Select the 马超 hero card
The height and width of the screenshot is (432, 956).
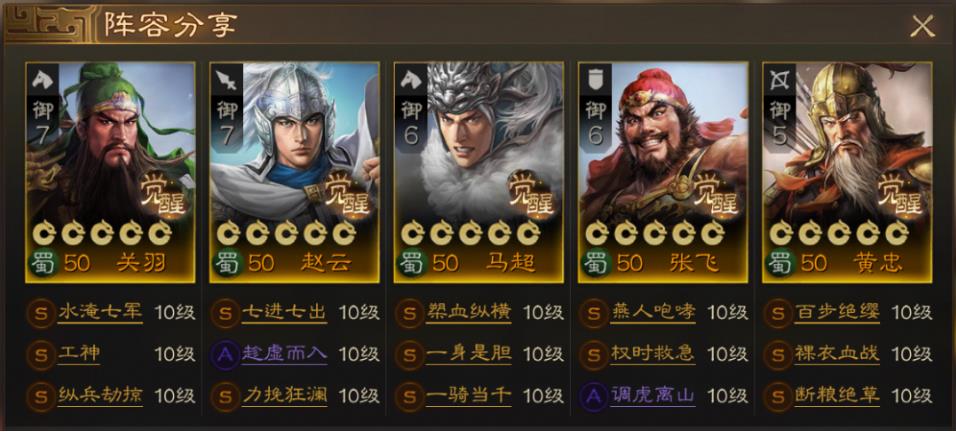[479, 172]
